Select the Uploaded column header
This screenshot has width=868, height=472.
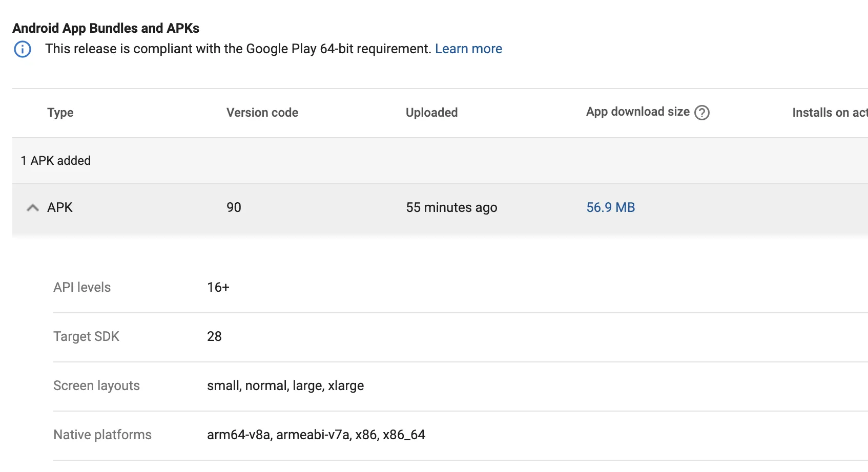click(431, 113)
